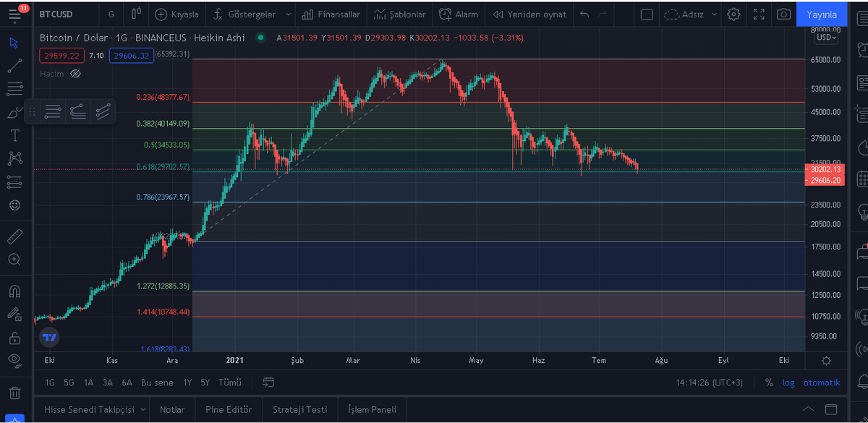Click the middle icon in floating toolbar

(78, 111)
